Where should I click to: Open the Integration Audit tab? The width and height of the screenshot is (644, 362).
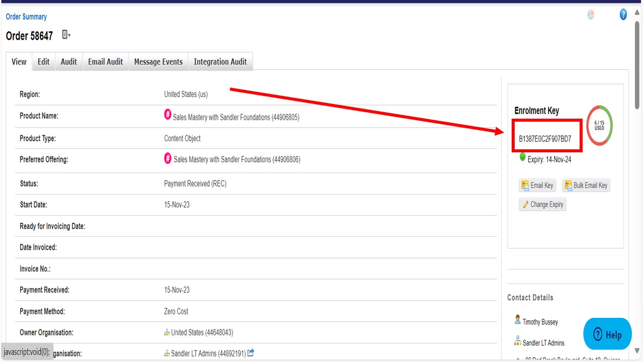pos(220,61)
